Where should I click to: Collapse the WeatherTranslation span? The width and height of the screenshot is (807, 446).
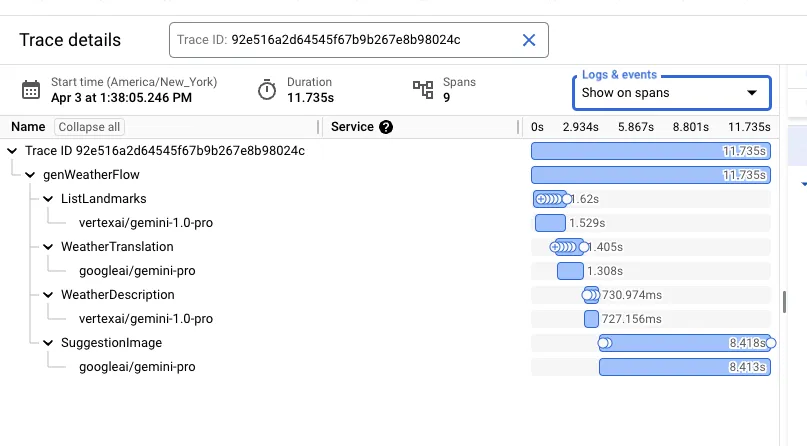click(x=48, y=247)
